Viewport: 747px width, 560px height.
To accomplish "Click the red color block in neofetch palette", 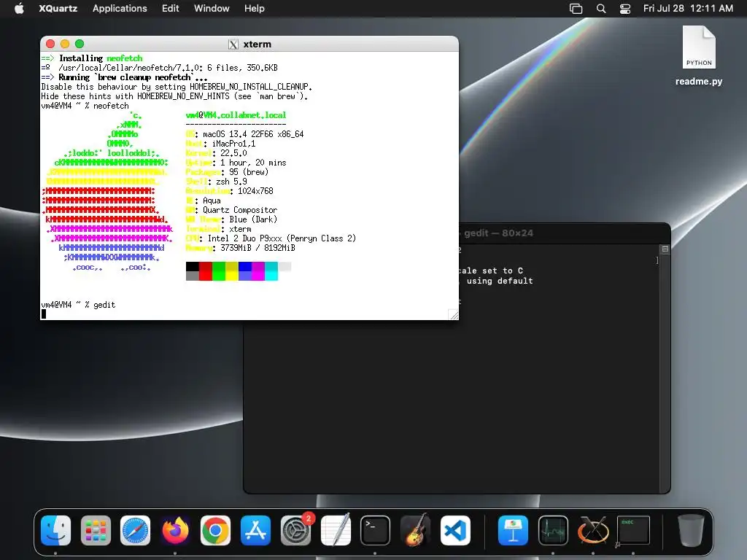I will pyautogui.click(x=205, y=271).
